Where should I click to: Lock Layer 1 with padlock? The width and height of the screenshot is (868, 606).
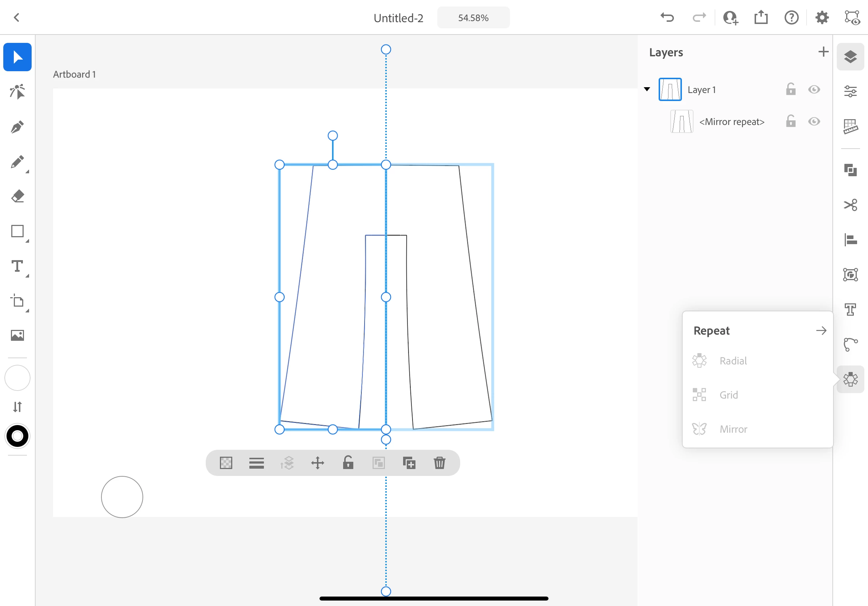pyautogui.click(x=791, y=89)
